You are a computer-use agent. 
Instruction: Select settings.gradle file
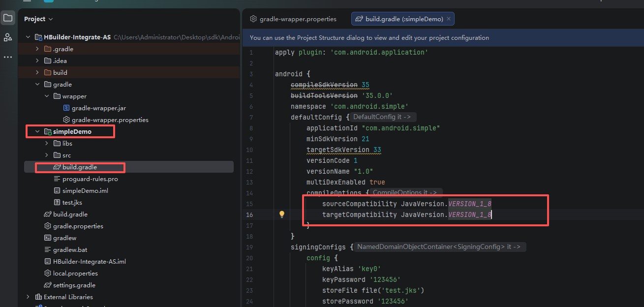pos(74,285)
